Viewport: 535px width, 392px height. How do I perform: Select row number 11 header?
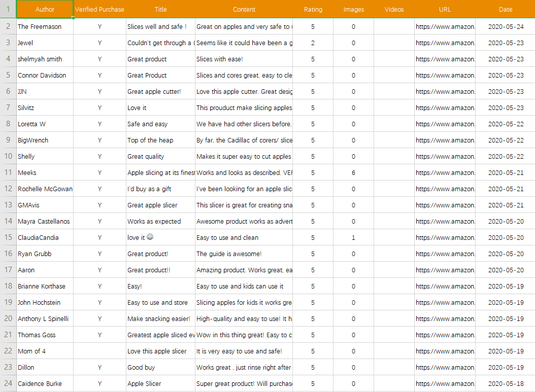point(8,172)
